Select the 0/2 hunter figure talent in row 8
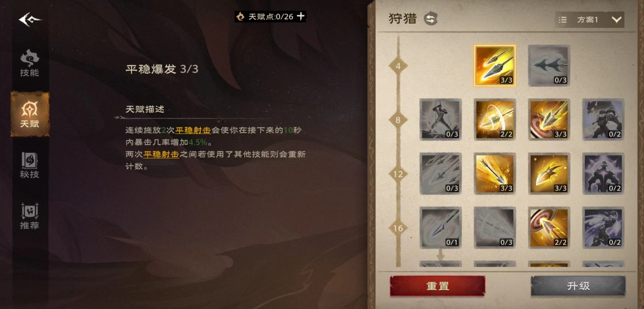The width and height of the screenshot is (644, 309). (x=603, y=120)
